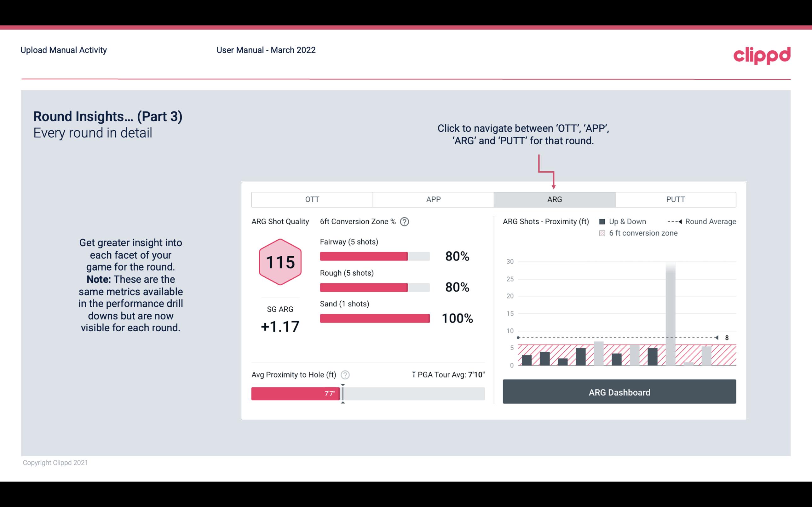Click the hexagon ARG Shot Quality icon
Image resolution: width=812 pixels, height=507 pixels.
pyautogui.click(x=279, y=262)
